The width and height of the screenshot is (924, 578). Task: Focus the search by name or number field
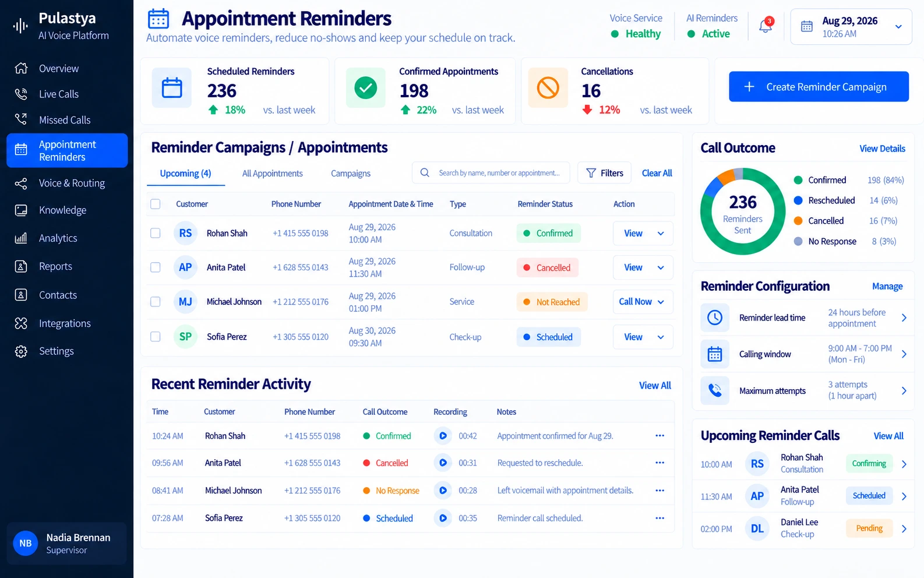coord(491,173)
